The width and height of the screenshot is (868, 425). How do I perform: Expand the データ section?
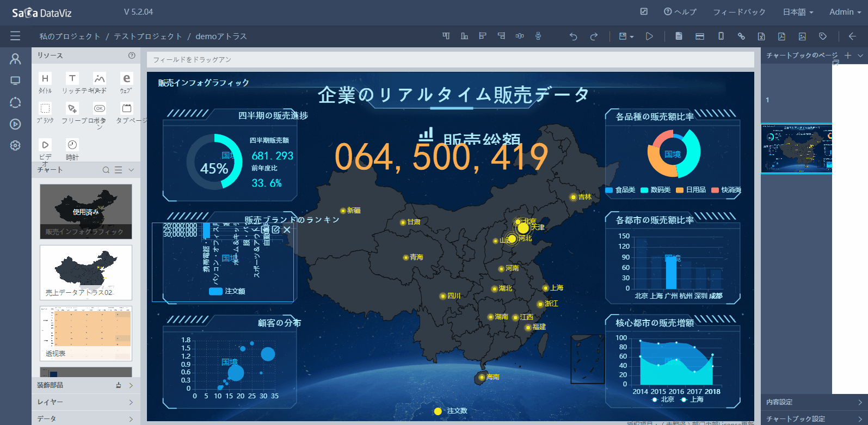point(86,418)
